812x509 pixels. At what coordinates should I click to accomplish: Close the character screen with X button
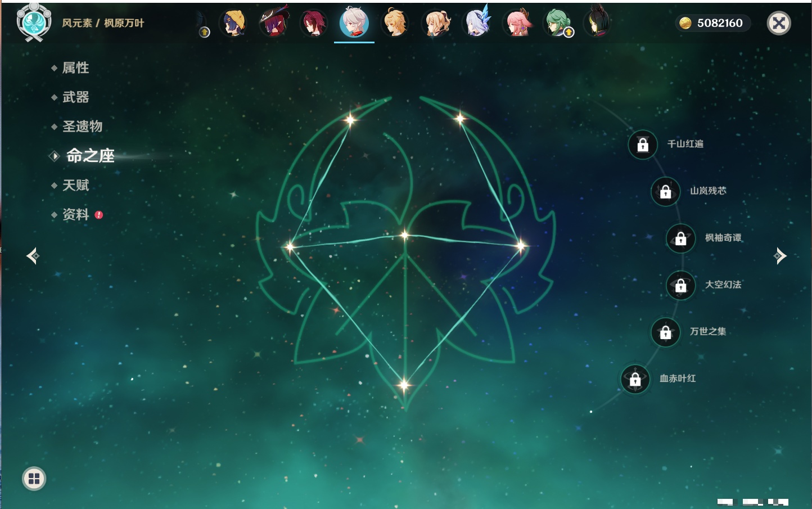click(x=779, y=23)
